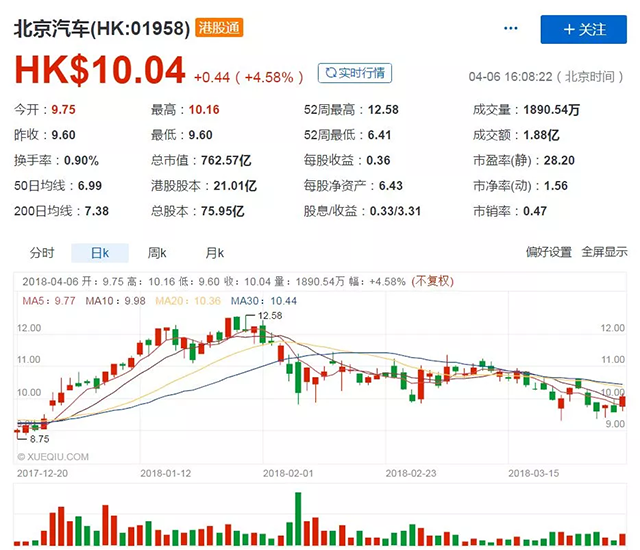Switch to the 分时 chart tab
The height and width of the screenshot is (550, 640).
[x=42, y=253]
